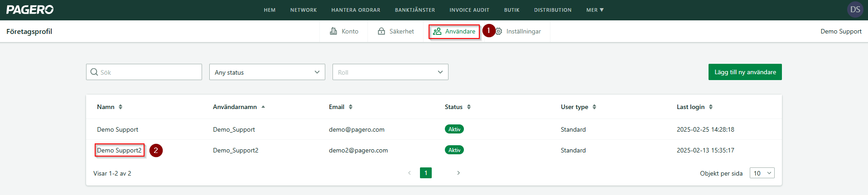Viewport: 868px width, 195px height.
Task: Open BUTIK menu item
Action: pos(512,10)
